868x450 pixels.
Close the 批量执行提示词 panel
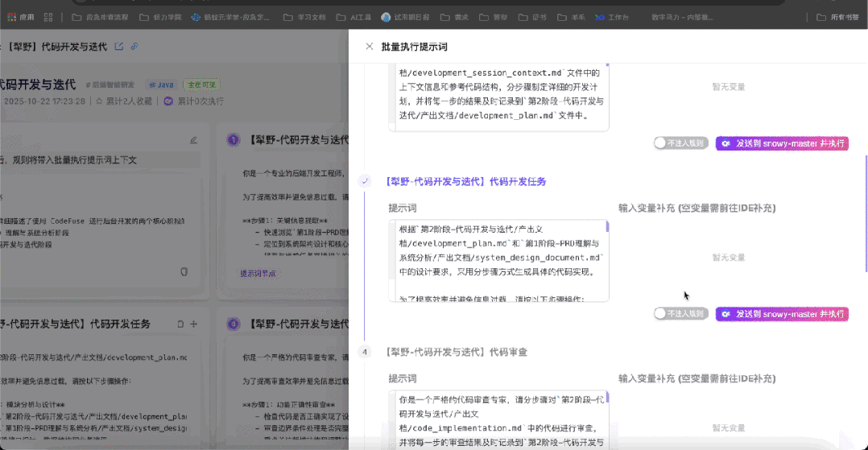[x=369, y=47]
